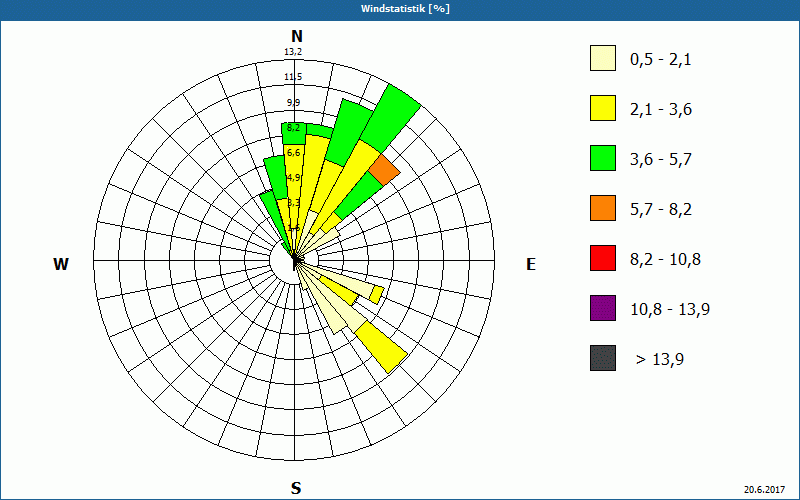Screen dimensions: 800x500
Task: Click the E compass label
Action: click(531, 264)
